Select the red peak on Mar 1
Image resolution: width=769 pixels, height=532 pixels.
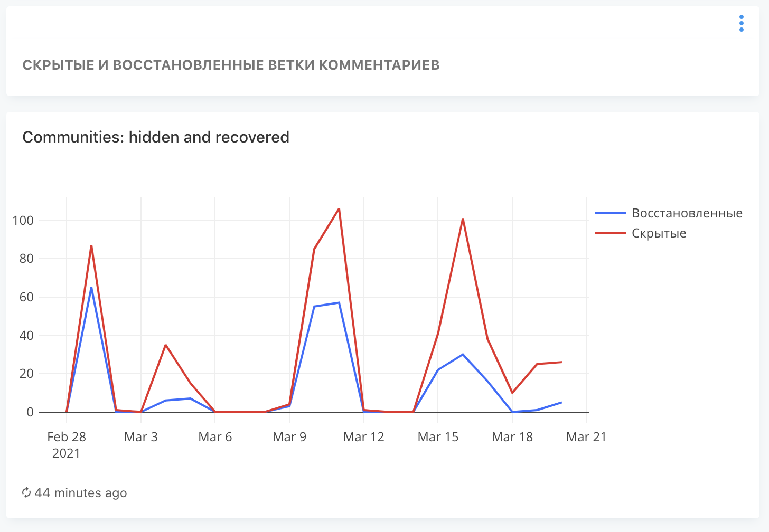pyautogui.click(x=91, y=245)
